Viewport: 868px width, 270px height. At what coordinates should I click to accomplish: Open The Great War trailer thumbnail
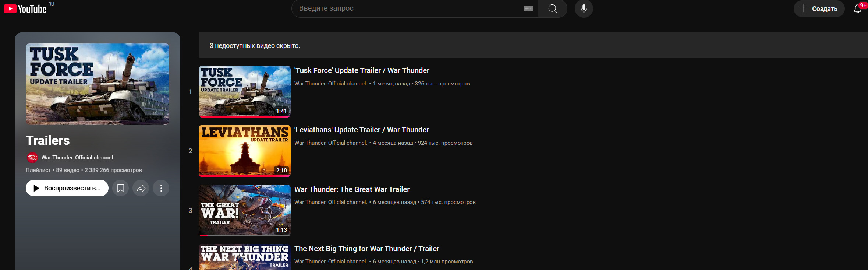(244, 210)
